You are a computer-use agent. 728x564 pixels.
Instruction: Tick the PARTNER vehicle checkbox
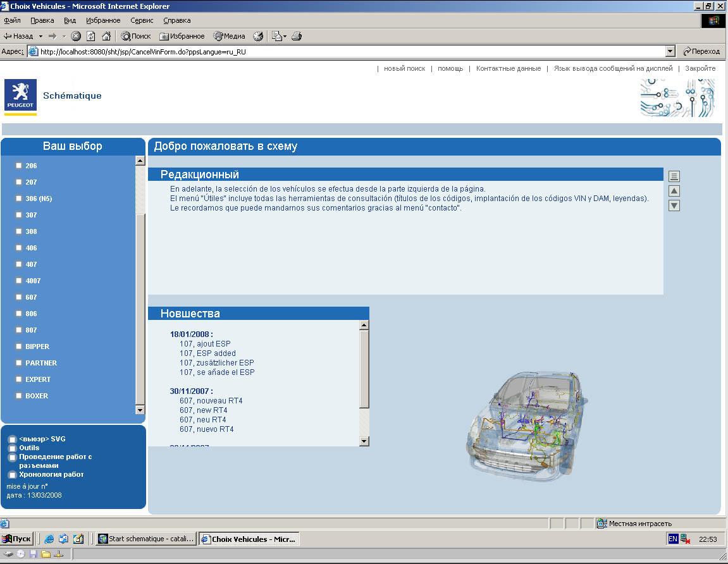(x=19, y=363)
